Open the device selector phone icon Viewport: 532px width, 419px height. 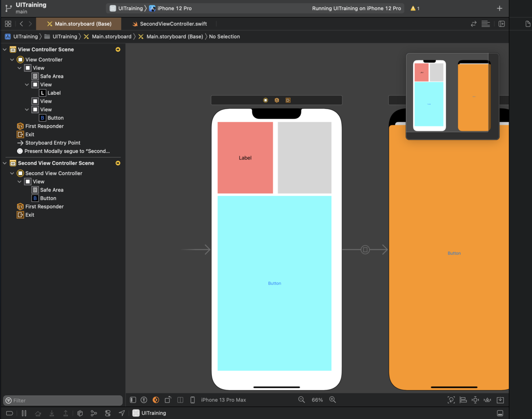192,400
